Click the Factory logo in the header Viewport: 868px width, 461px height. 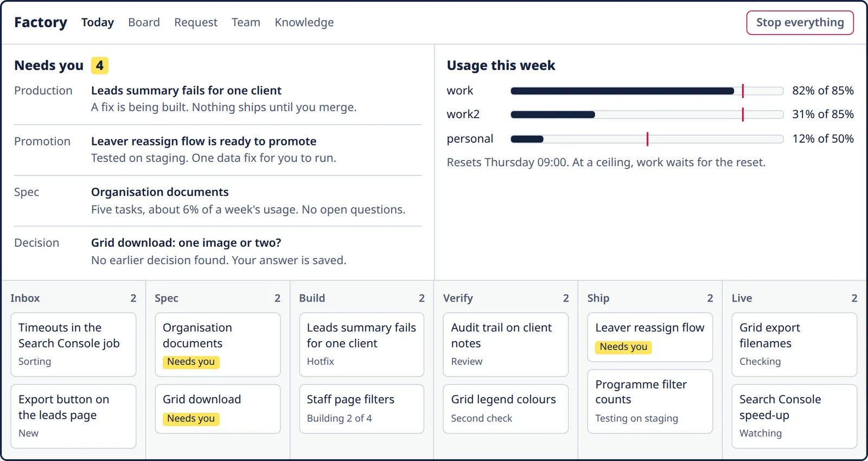click(x=41, y=22)
